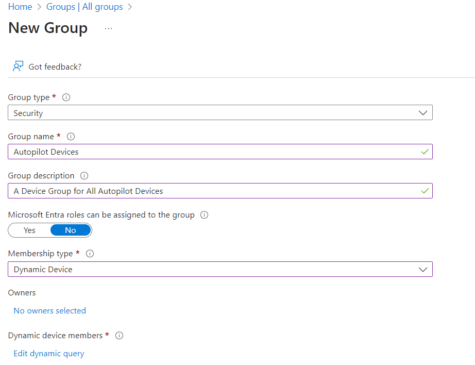Click into the Group description field

coord(220,191)
